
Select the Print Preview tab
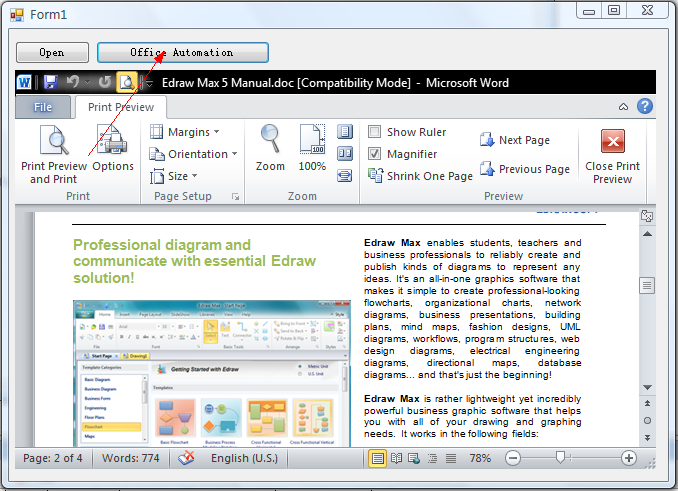[x=120, y=107]
